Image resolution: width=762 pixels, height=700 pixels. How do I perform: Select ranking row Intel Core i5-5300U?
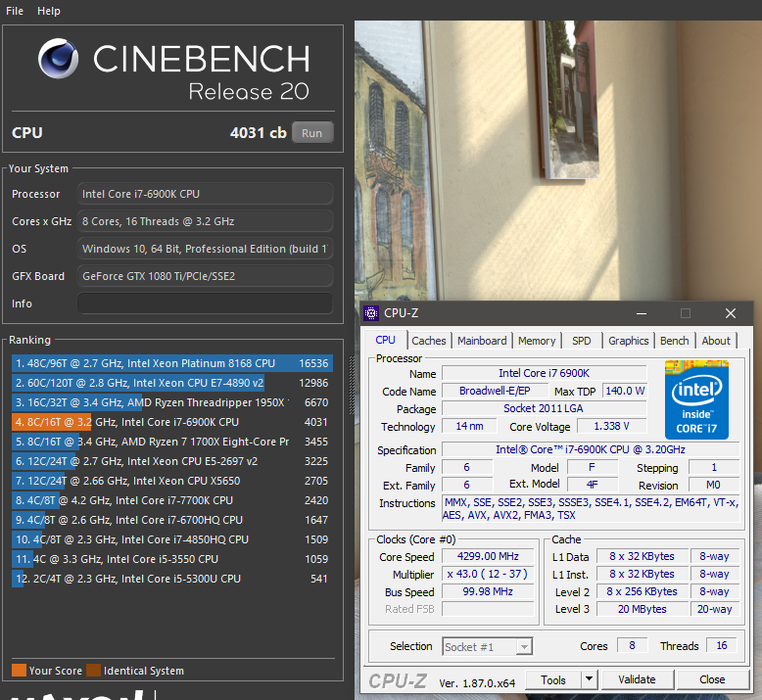pos(172,579)
